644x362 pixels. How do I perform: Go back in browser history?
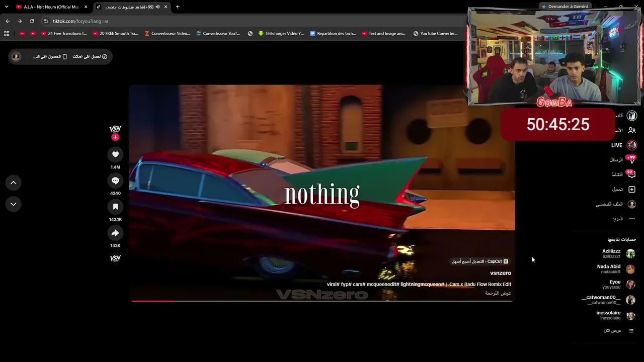8,21
